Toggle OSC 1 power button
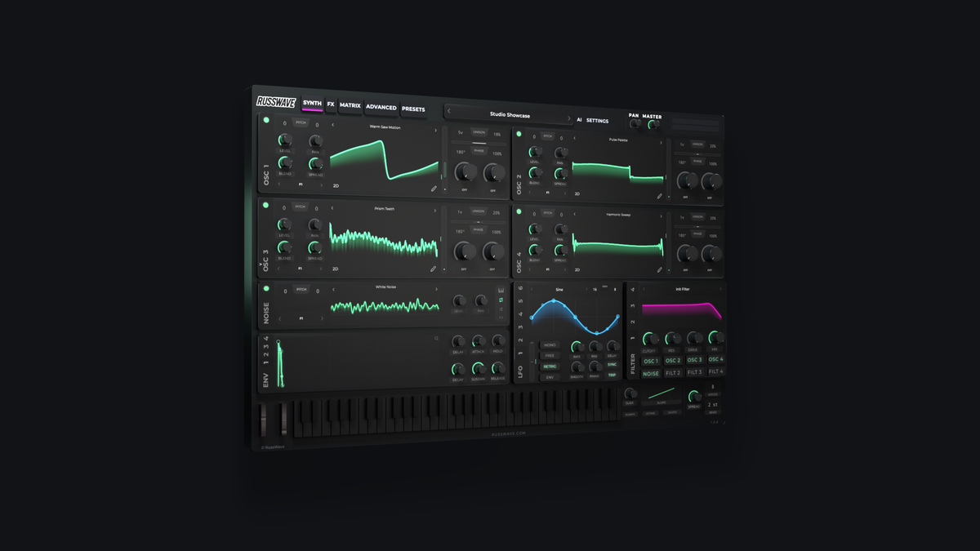The image size is (980, 551). [x=266, y=122]
